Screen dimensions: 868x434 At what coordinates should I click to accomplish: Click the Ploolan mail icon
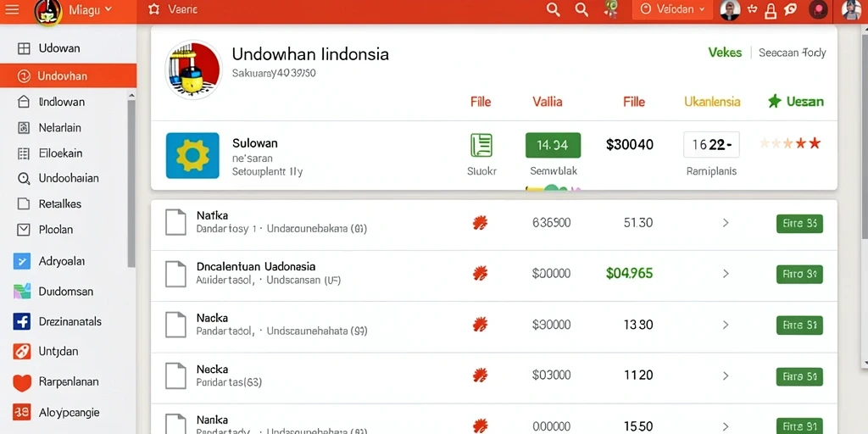click(23, 229)
